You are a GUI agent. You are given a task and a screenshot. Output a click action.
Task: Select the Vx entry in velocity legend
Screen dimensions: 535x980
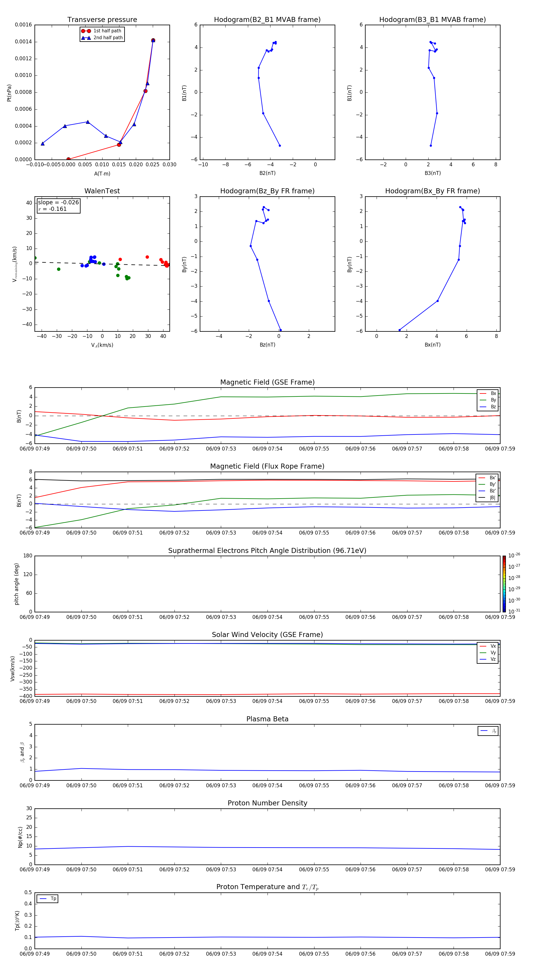pyautogui.click(x=488, y=646)
